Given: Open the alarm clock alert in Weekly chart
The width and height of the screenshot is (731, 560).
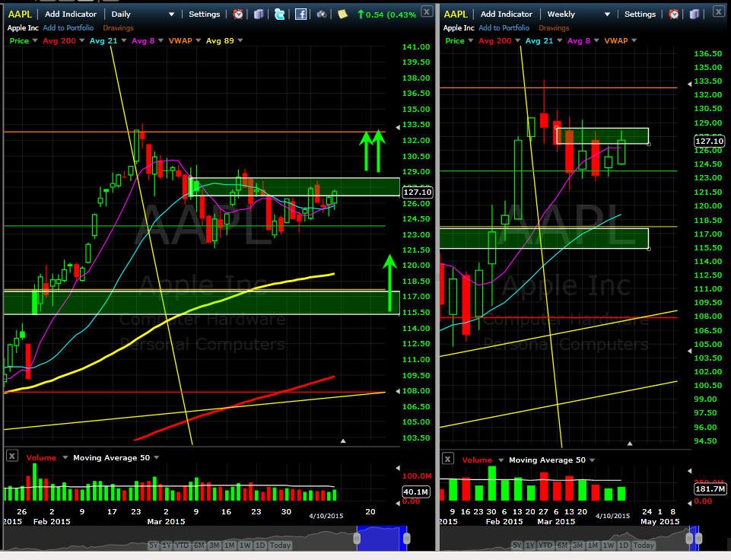Looking at the screenshot, I should (x=674, y=14).
